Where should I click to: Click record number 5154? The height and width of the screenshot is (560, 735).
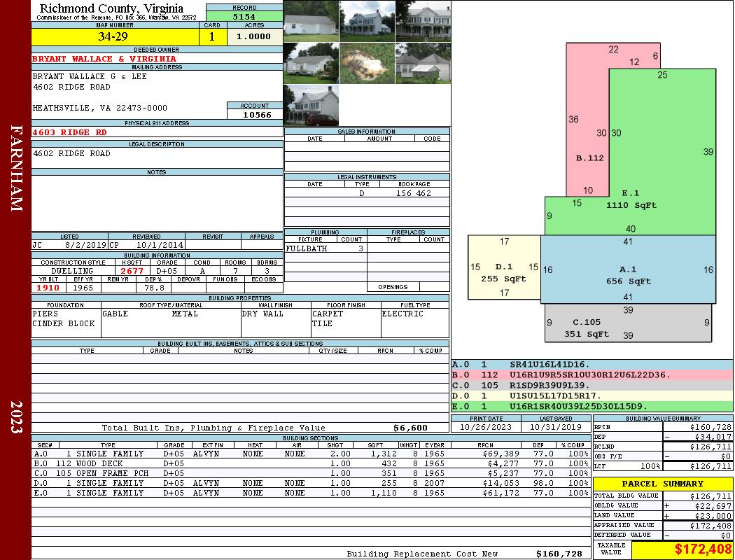point(244,17)
